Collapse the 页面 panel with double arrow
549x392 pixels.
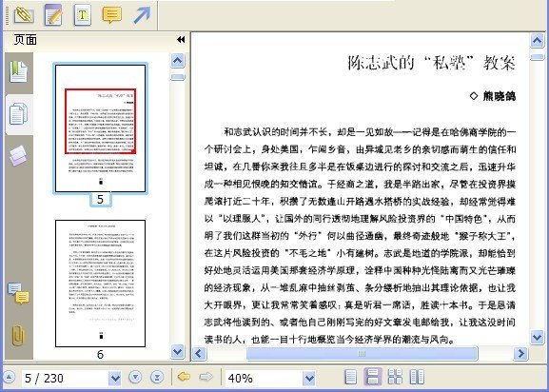pyautogui.click(x=181, y=40)
